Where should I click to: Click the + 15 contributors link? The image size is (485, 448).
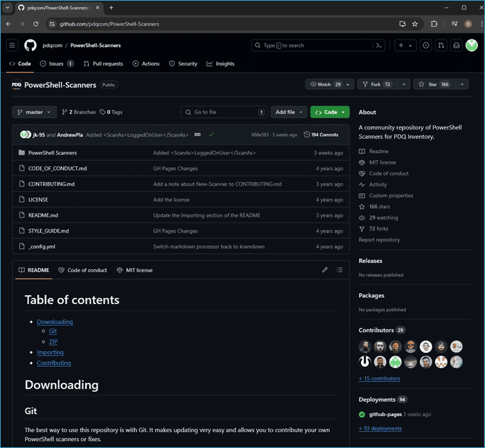click(379, 379)
